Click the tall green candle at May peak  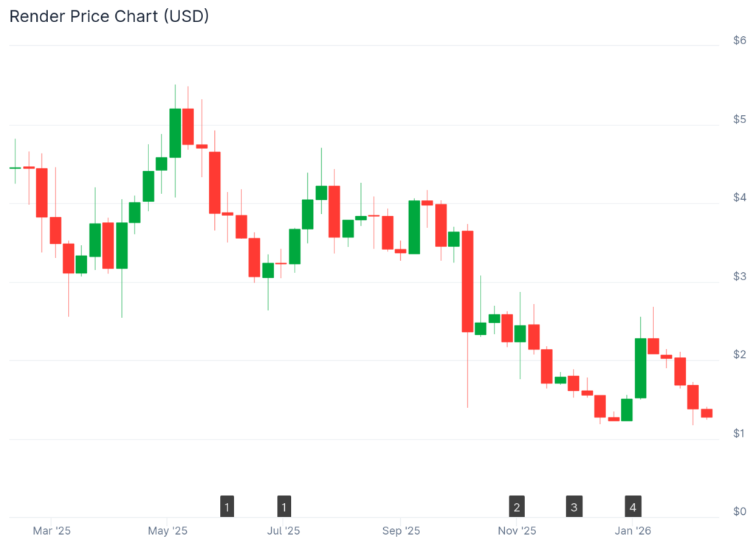175,133
